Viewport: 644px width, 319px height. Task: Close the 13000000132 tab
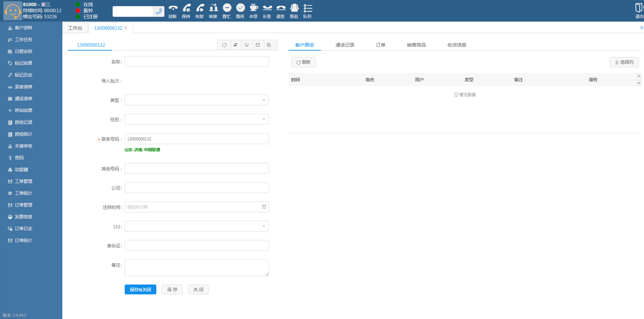point(126,28)
